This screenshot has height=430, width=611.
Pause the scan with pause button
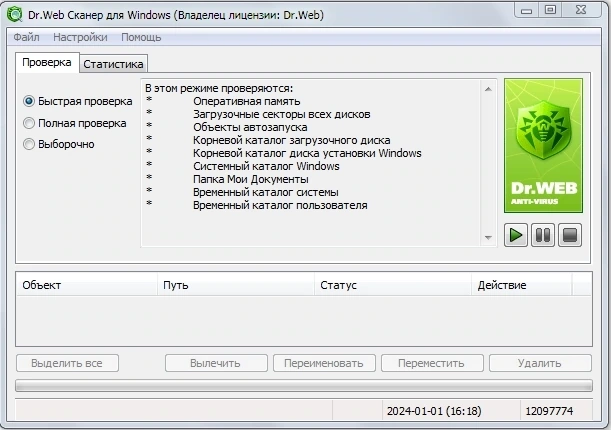tap(543, 235)
